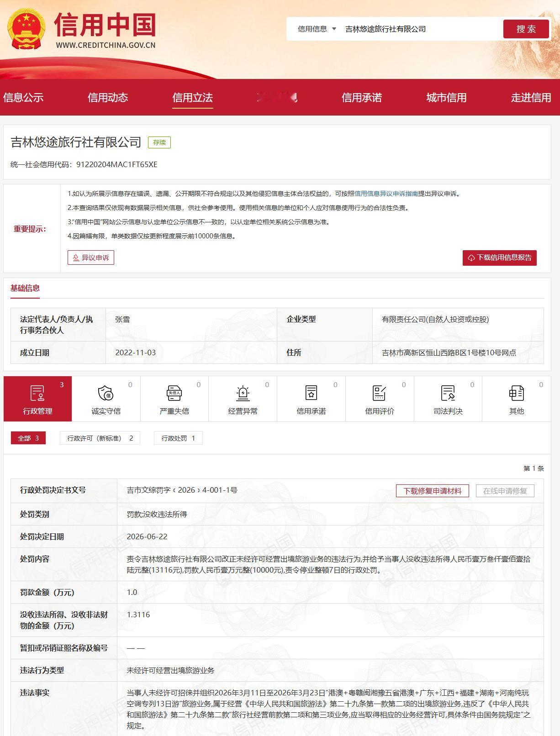Screen dimensions: 560x736
Task: Click the penalty type 罚款;没收违法所得
Action: [x=157, y=514]
